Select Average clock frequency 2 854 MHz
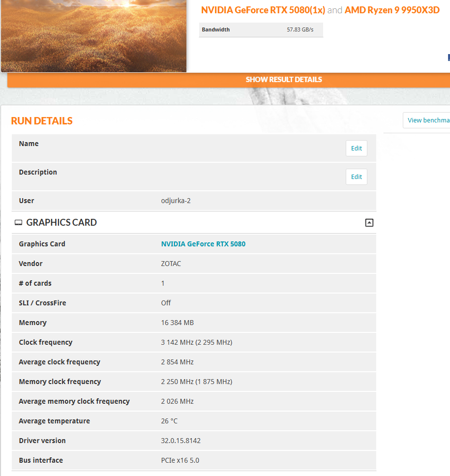This screenshot has width=450, height=476. pos(178,362)
